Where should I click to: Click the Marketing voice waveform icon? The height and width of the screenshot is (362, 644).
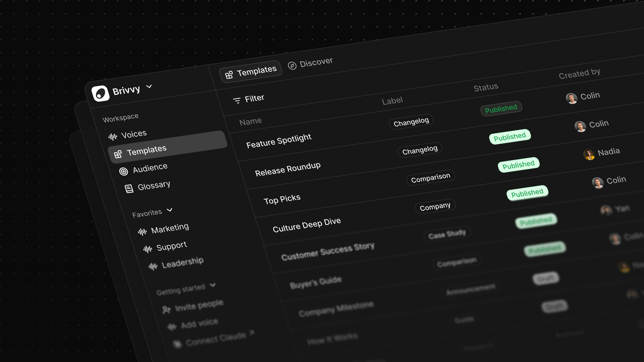(x=142, y=232)
